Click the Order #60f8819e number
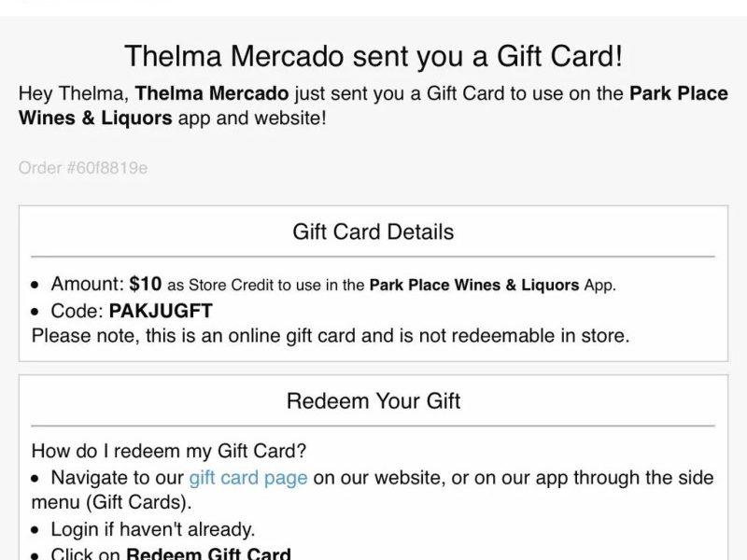Viewport: 747px width, 560px height. [83, 168]
